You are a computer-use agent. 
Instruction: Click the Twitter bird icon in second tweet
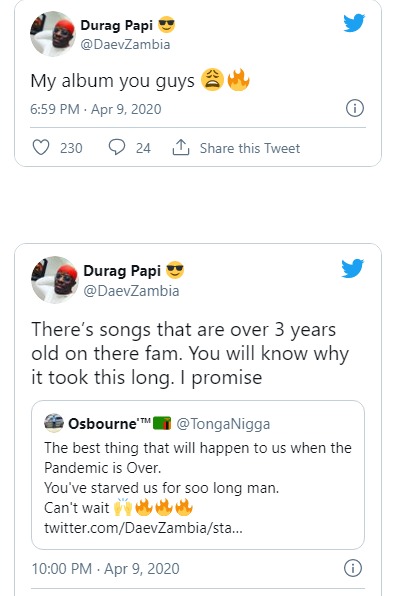click(352, 268)
